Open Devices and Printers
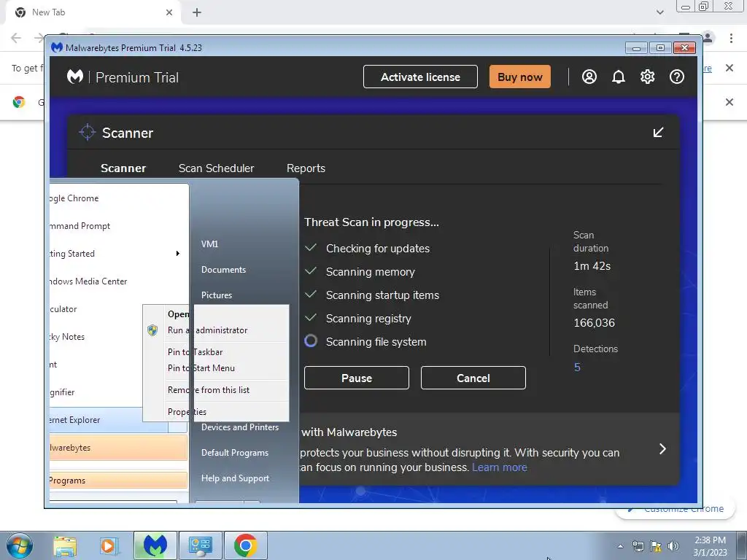The height and width of the screenshot is (560, 747). click(239, 427)
